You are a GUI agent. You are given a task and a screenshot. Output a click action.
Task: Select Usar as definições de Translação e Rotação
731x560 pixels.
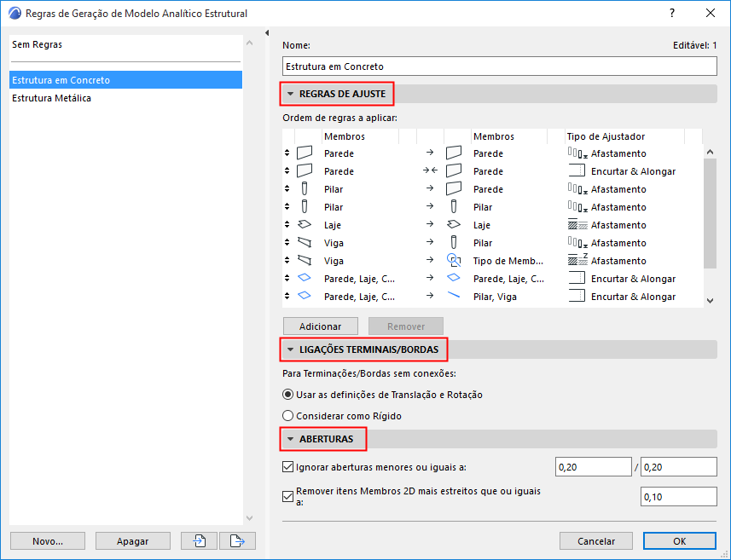pyautogui.click(x=382, y=395)
